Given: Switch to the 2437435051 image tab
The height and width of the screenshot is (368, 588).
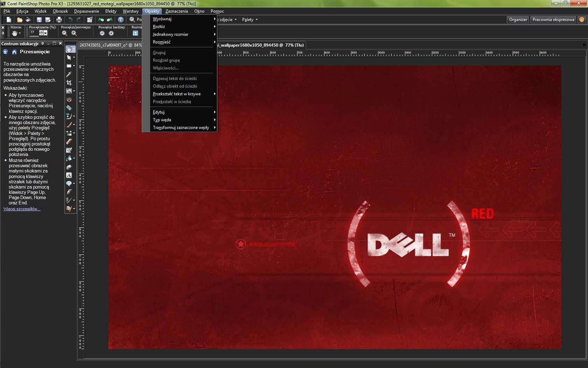Looking at the screenshot, I should (110, 45).
